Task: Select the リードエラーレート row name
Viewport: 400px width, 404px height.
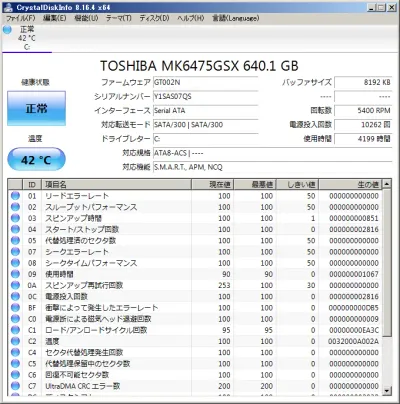Action: [x=77, y=196]
